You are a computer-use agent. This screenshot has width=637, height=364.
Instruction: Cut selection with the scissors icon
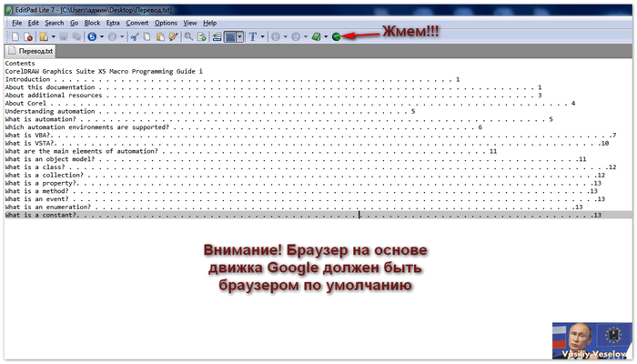pos(135,37)
